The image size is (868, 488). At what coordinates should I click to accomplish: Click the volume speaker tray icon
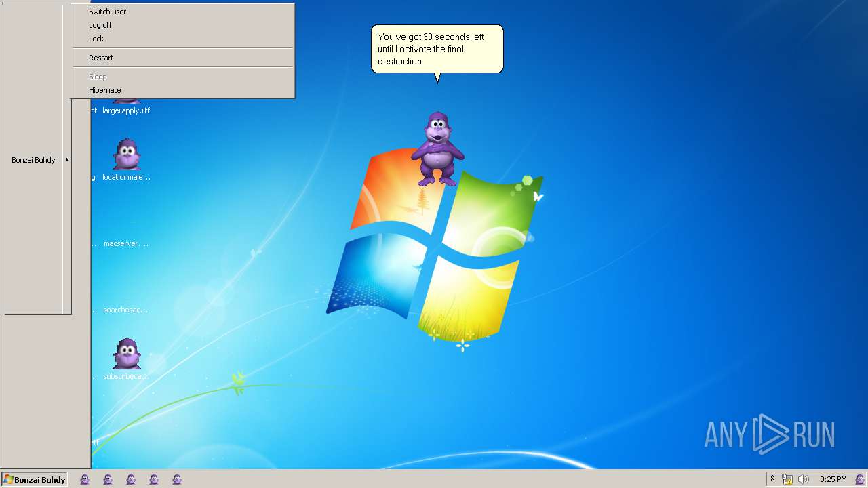pos(804,479)
